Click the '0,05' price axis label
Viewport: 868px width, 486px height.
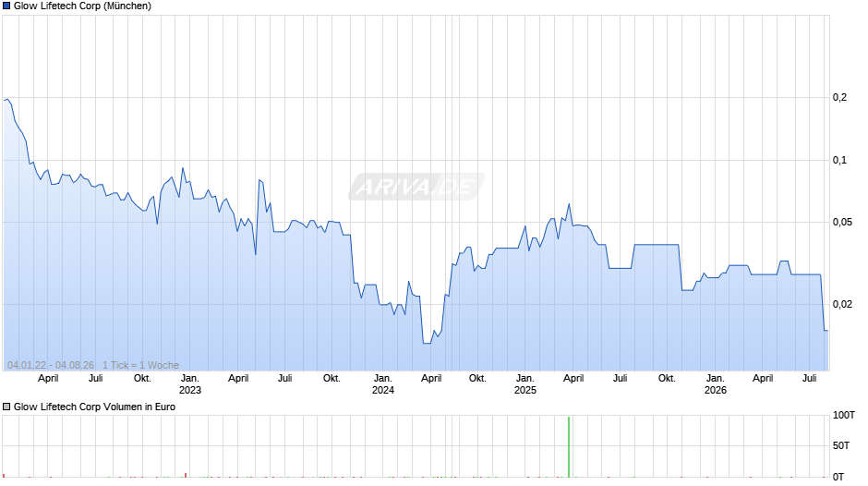tap(842, 223)
